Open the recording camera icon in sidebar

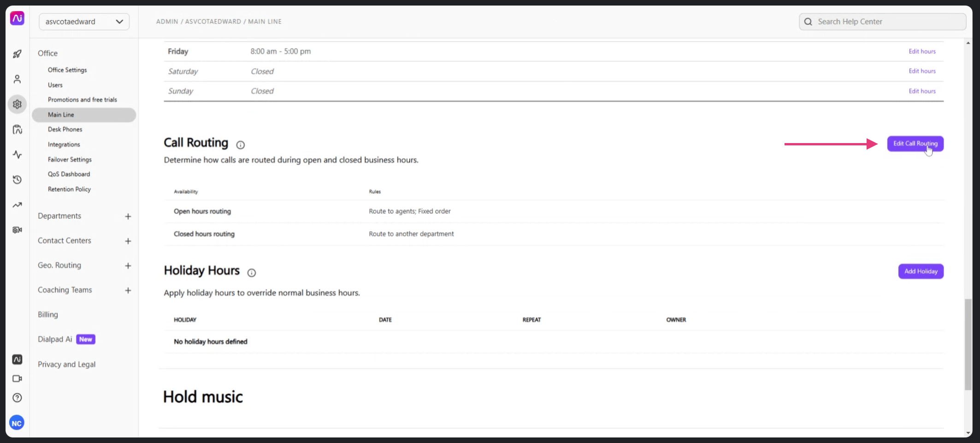coord(17,230)
